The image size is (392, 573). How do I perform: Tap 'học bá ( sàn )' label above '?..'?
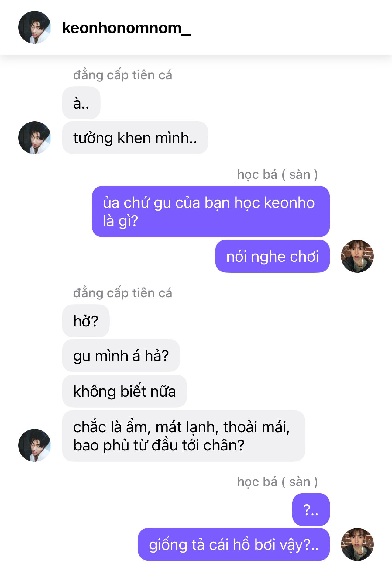277,482
